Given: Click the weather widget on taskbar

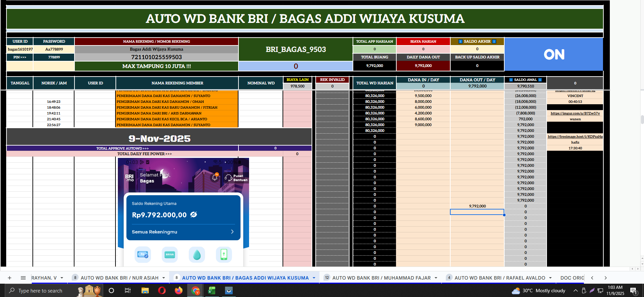Looking at the screenshot, I should pos(538,291).
